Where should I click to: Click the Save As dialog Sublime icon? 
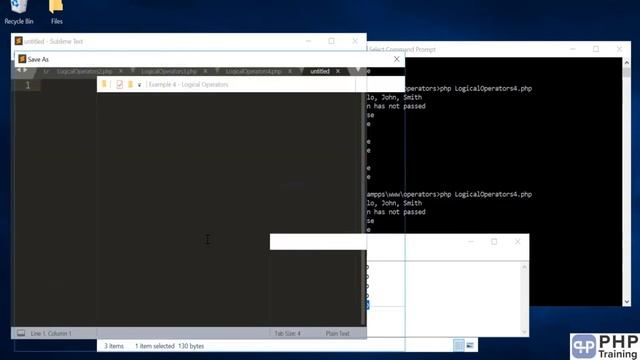click(x=22, y=59)
